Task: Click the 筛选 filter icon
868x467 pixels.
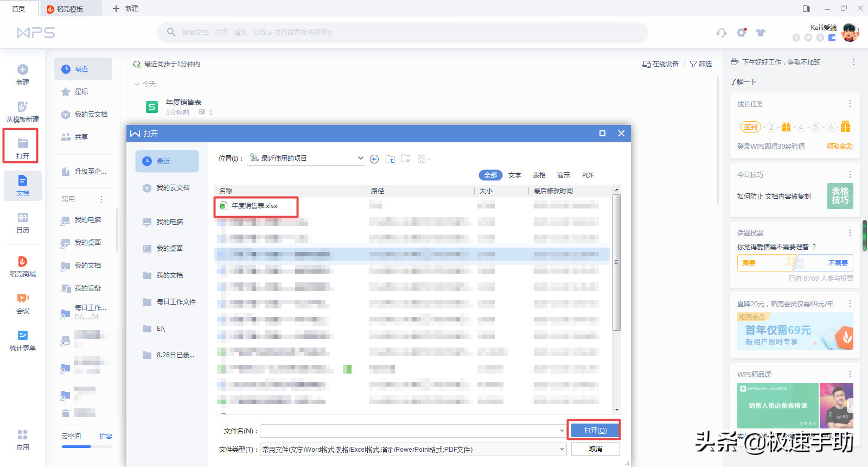Action: point(693,64)
